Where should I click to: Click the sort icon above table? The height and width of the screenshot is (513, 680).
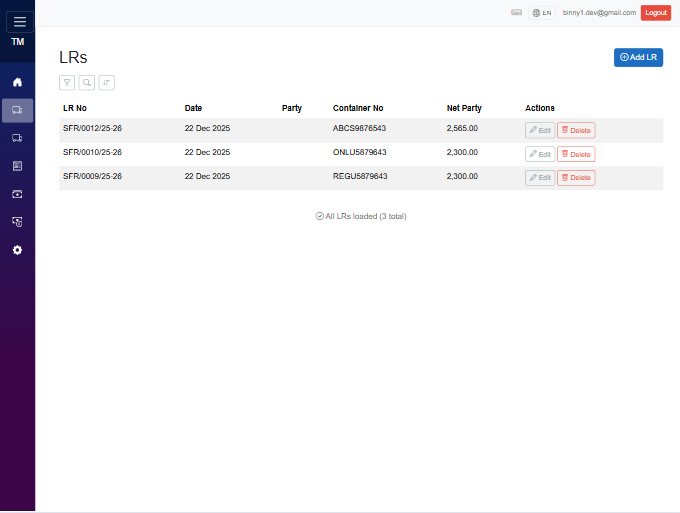(x=107, y=83)
